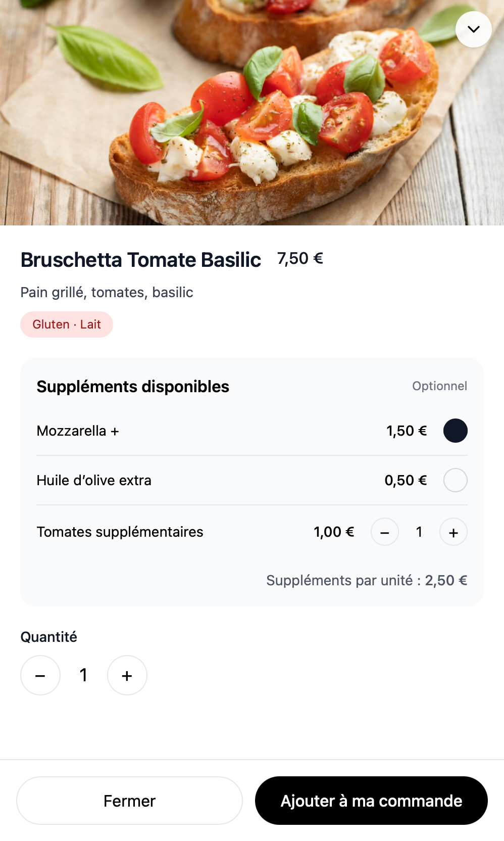Click the Mozzarella + label text

click(78, 431)
